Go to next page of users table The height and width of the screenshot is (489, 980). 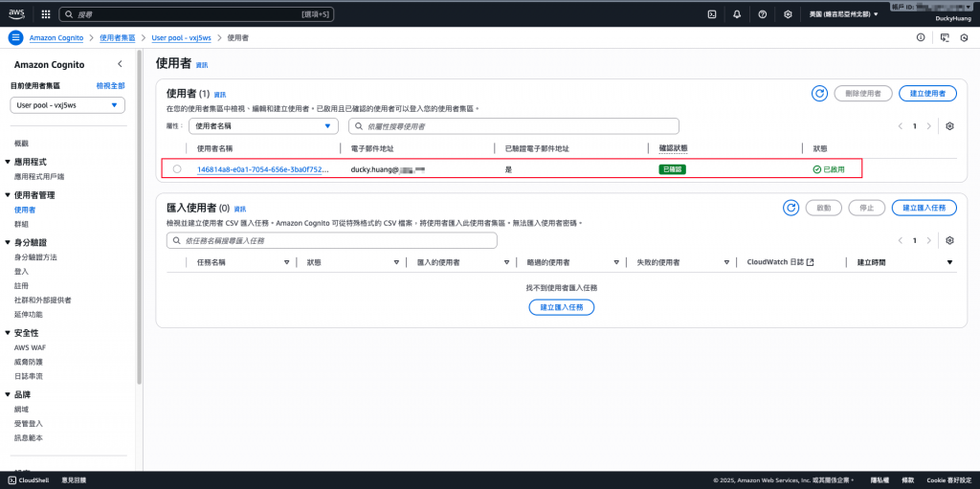click(928, 125)
